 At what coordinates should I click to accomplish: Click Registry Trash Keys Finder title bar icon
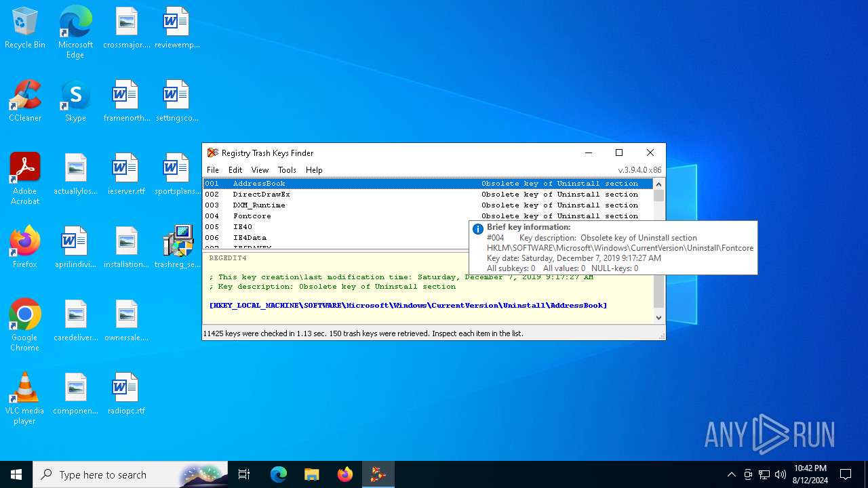coord(212,152)
